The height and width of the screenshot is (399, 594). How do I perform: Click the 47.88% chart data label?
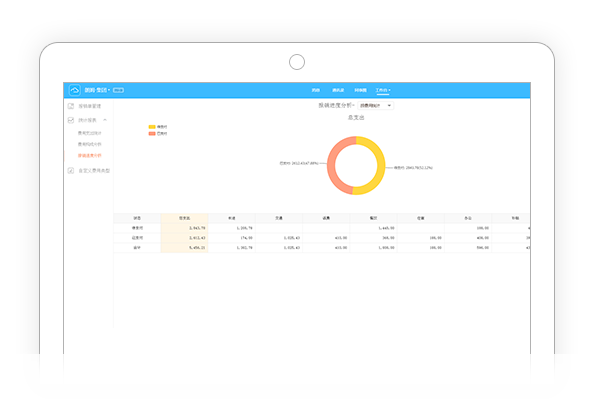(299, 163)
